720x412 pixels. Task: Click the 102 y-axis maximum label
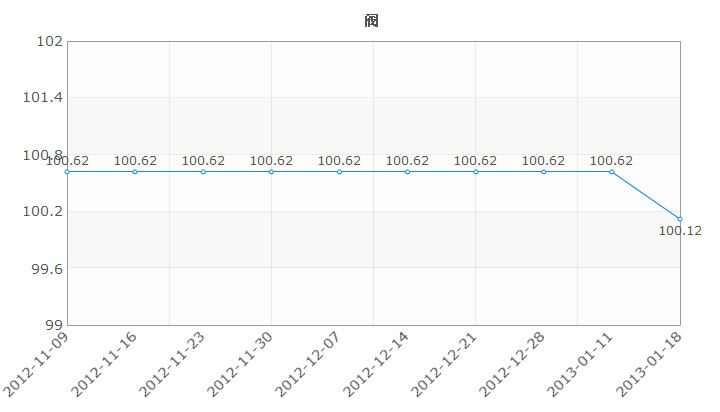[x=50, y=41]
